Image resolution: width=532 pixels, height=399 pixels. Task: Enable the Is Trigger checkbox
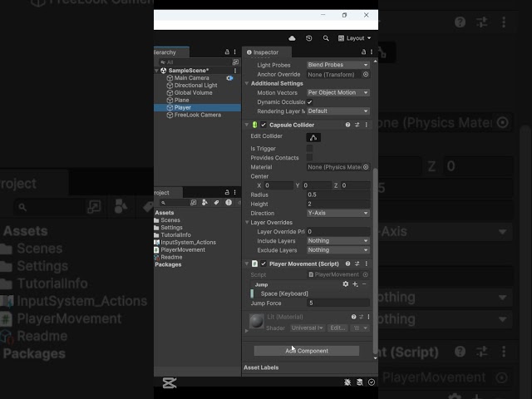(309, 149)
